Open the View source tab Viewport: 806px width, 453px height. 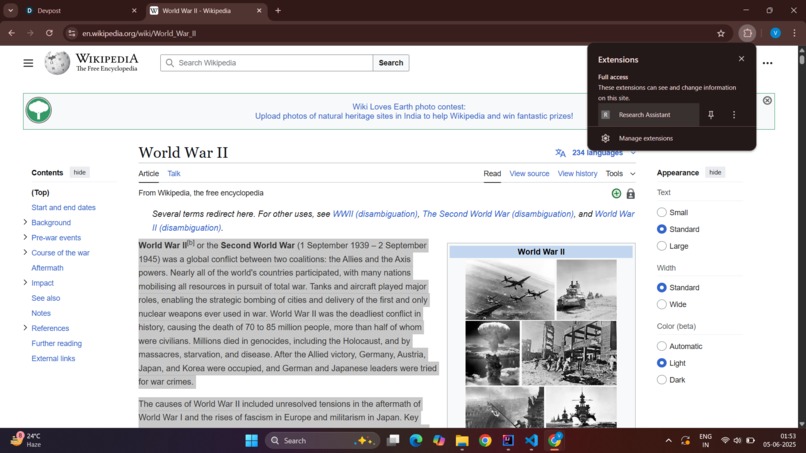click(x=529, y=174)
